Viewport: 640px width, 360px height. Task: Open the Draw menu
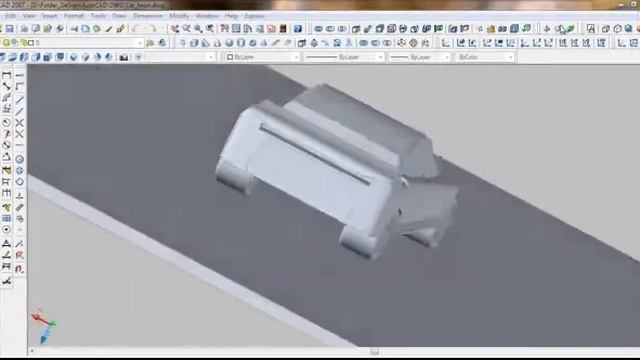119,16
